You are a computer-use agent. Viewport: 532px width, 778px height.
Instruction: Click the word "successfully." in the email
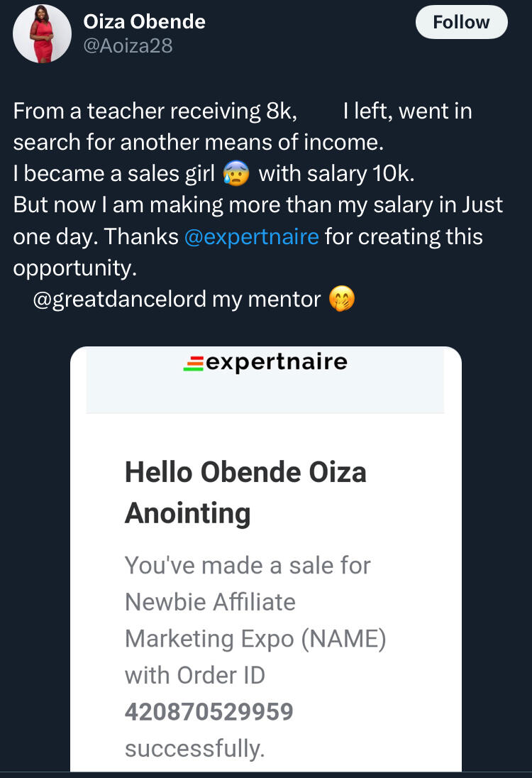[194, 749]
